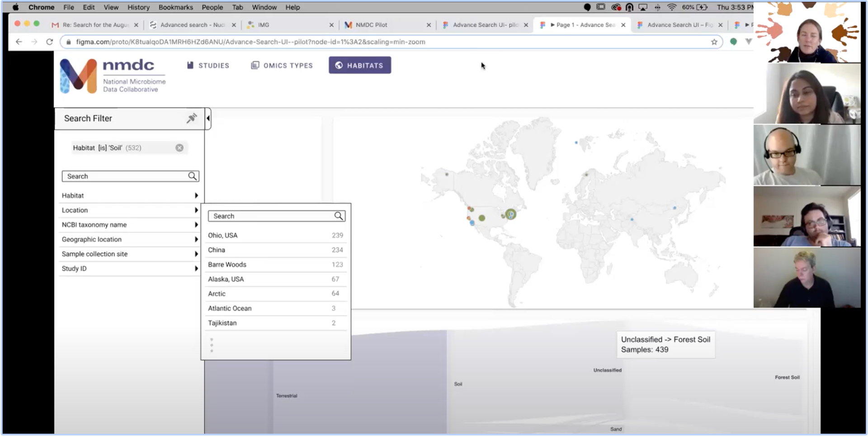The width and height of the screenshot is (868, 437).
Task: Select Tajikistan in location list
Action: pos(276,323)
